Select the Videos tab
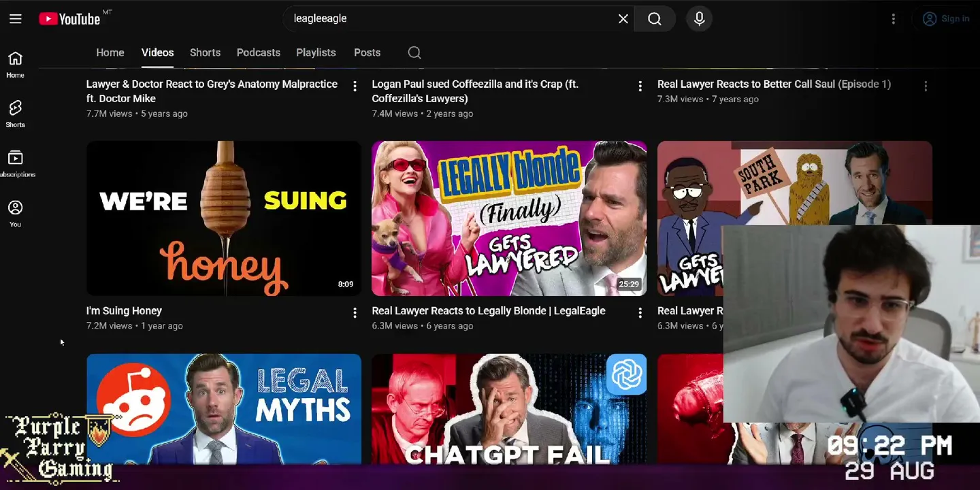The height and width of the screenshot is (490, 980). 157,52
